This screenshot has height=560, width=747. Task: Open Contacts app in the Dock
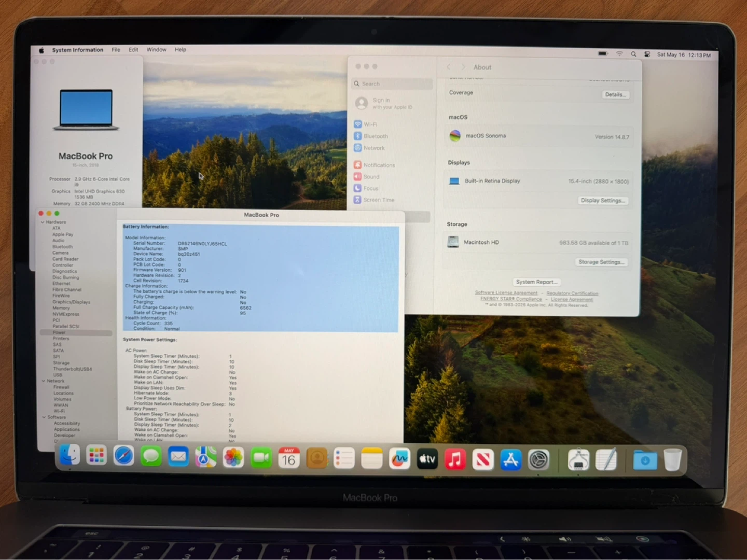pyautogui.click(x=317, y=458)
